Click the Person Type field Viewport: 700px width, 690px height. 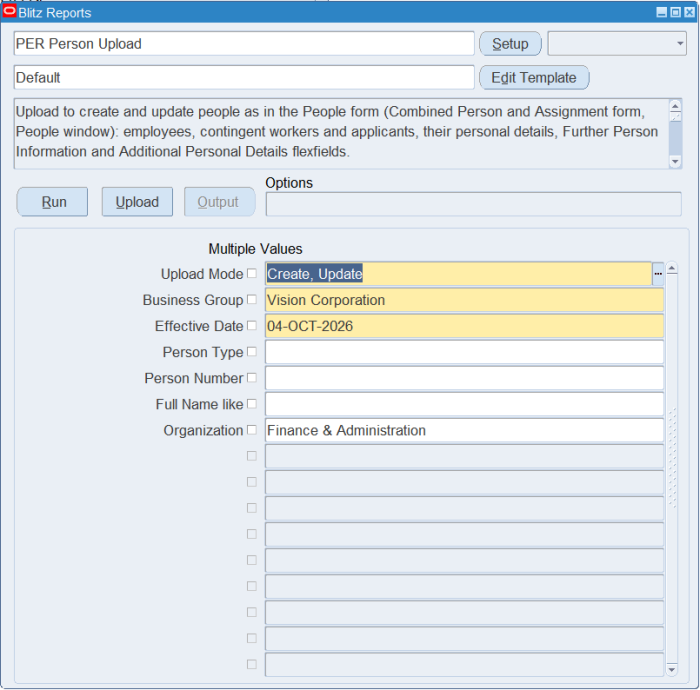tap(464, 352)
